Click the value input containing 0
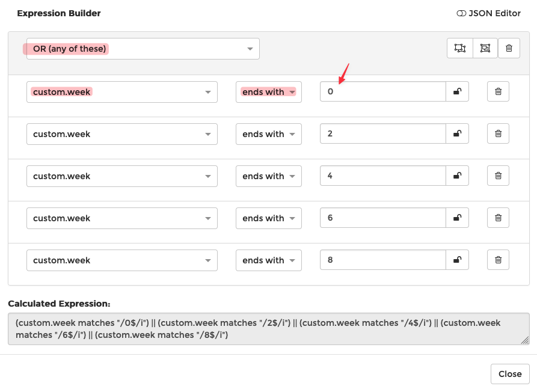Image resolution: width=537 pixels, height=392 pixels. (x=383, y=91)
